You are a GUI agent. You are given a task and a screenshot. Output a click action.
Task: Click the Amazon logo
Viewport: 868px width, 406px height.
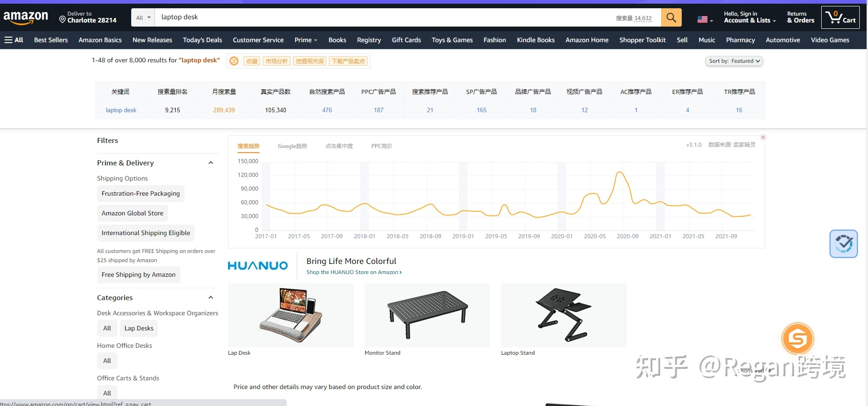coord(26,18)
